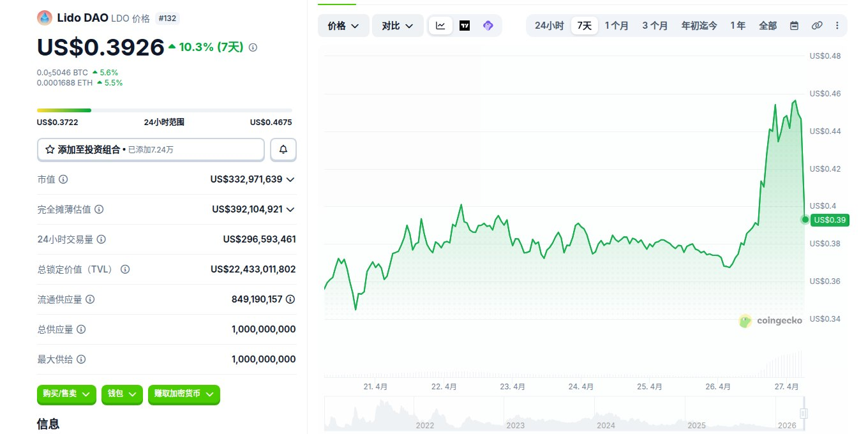868x434 pixels.
Task: Click 2025 in the chart navigator
Action: point(696,425)
